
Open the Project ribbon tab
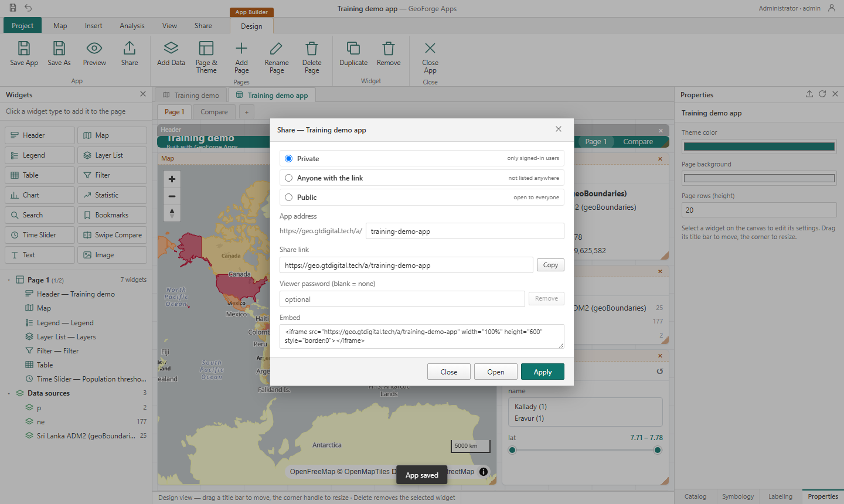point(22,25)
